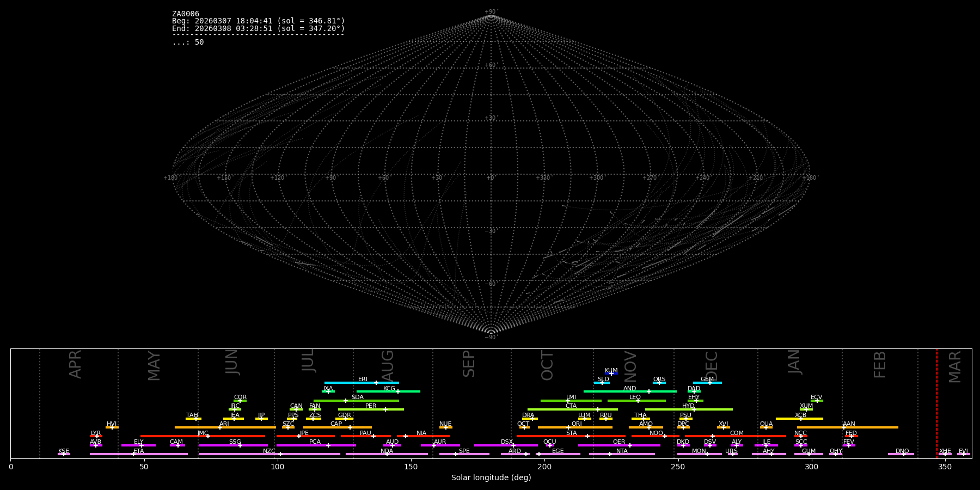The height and width of the screenshot is (490, 980).
Task: Click the red dashed current solar longitude marker
Action: tap(937, 403)
